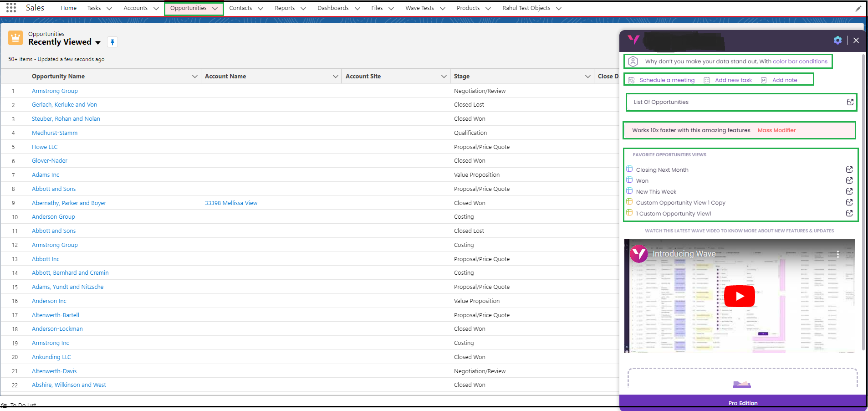Click Add new task link
Screen dimensions: 868x411
point(734,80)
